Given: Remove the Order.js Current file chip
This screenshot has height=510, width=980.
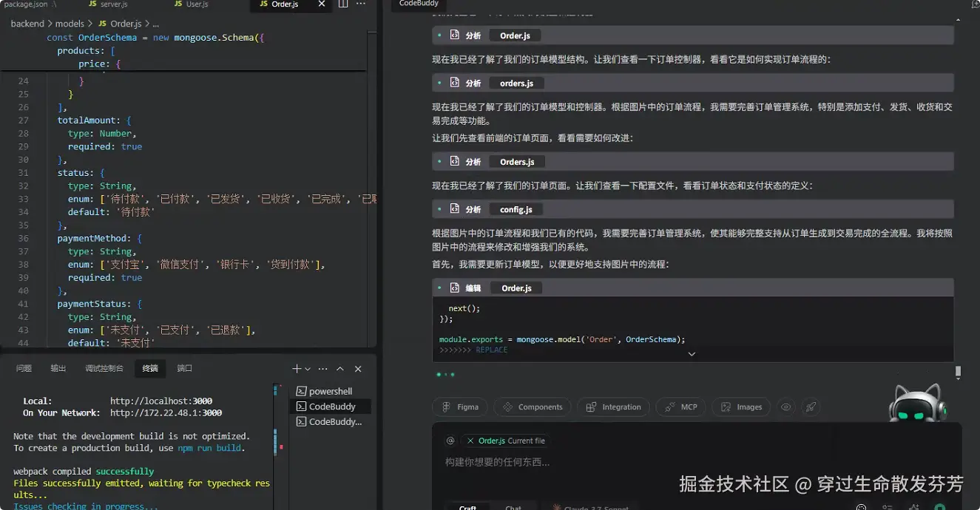Looking at the screenshot, I should tap(470, 440).
